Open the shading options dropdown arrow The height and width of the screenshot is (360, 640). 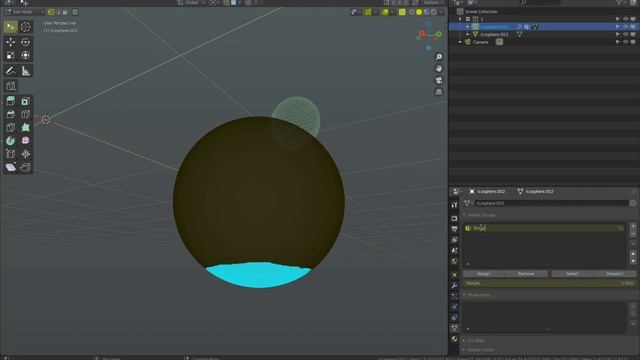pos(441,12)
